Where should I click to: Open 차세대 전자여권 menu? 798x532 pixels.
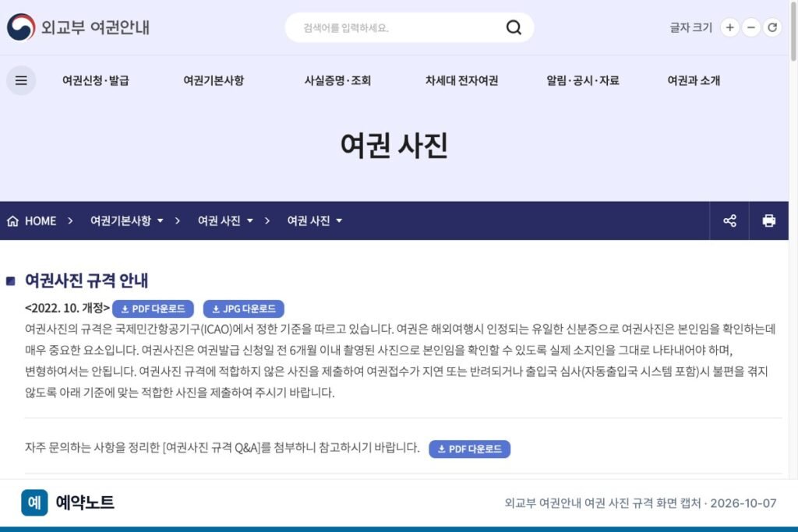[461, 80]
